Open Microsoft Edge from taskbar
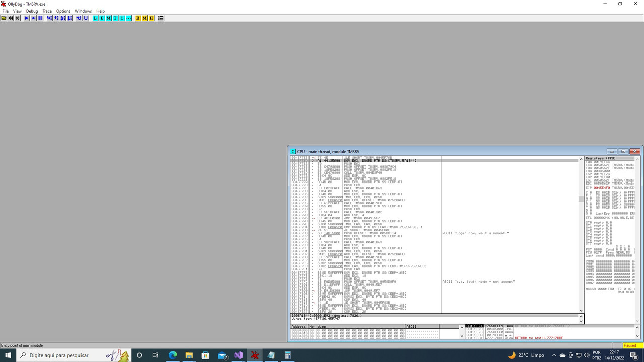Screen dimensions: 644x362 point(172,355)
